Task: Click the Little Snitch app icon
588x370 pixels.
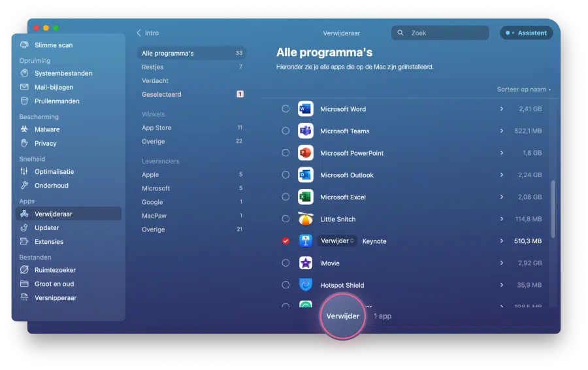Action: click(x=306, y=219)
